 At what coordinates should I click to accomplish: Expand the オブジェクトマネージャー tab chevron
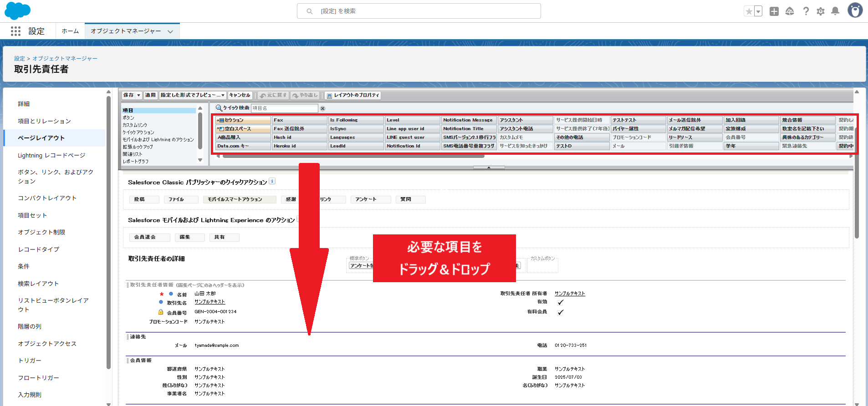pos(170,31)
